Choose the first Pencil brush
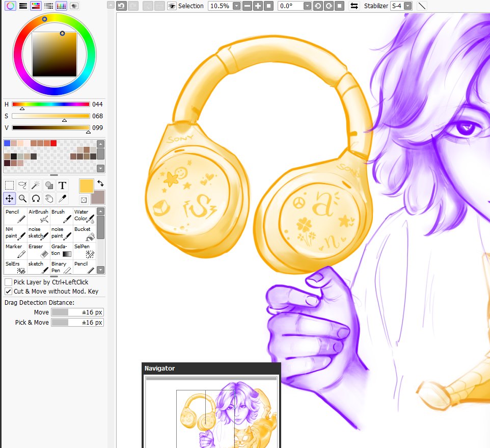This screenshot has width=490, height=448. click(15, 216)
